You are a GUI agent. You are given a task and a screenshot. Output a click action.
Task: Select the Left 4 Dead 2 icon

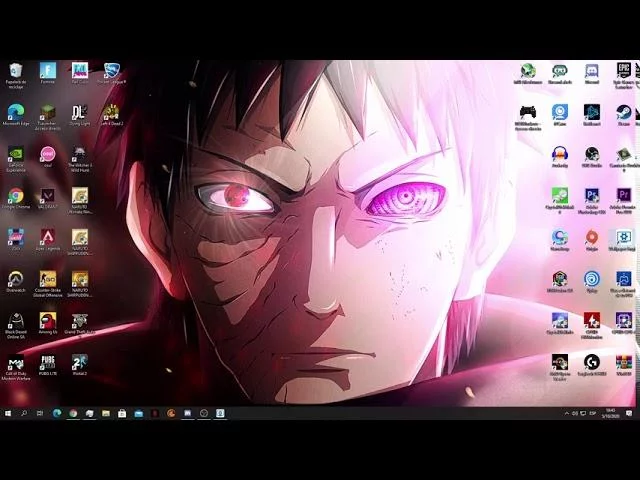pyautogui.click(x=112, y=115)
